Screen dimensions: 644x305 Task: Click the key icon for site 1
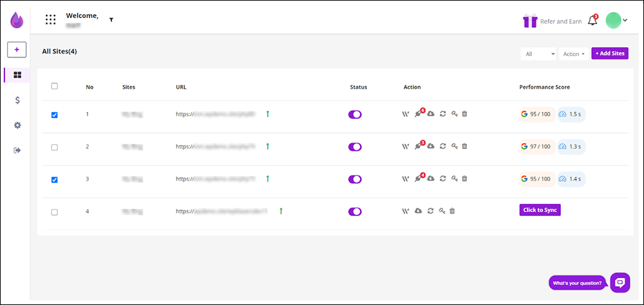pos(454,114)
